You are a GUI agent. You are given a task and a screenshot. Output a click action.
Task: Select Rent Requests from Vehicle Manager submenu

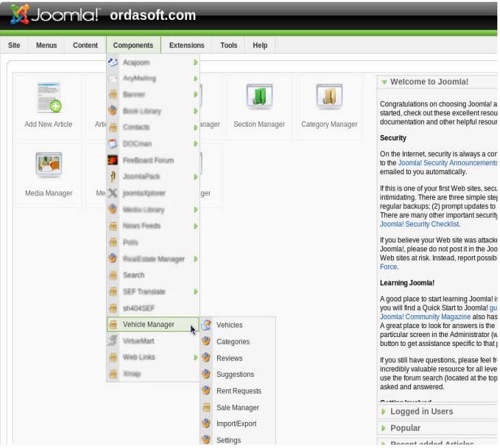pos(238,391)
